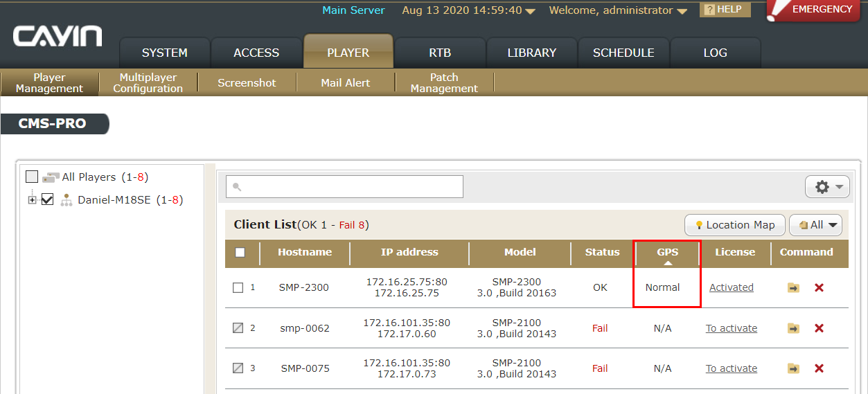Delete the SMP-0075 player
This screenshot has width=868, height=394.
pos(819,368)
